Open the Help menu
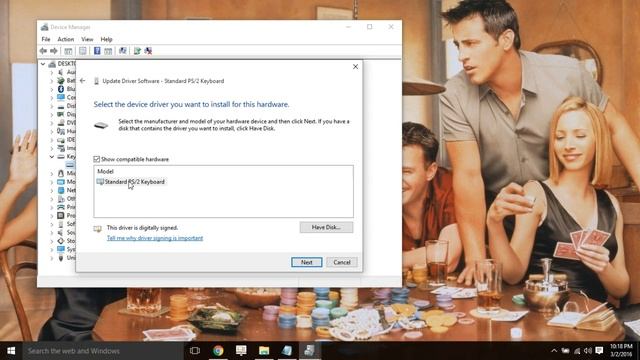 (106, 39)
